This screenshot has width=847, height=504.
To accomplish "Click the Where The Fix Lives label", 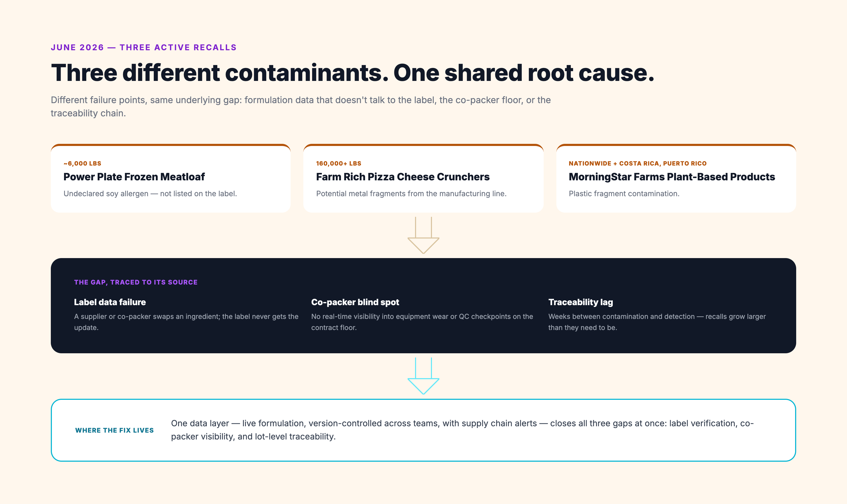I will [114, 430].
